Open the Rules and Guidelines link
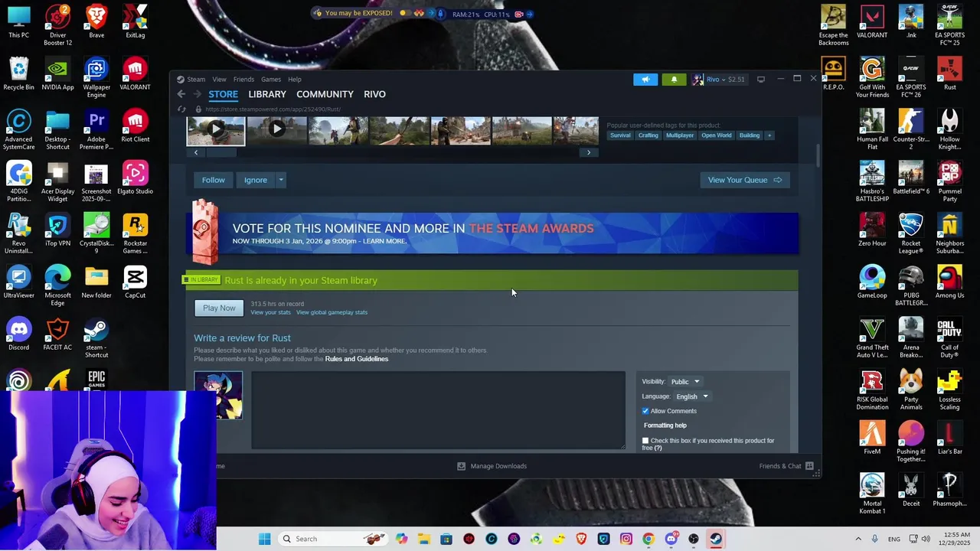980x551 pixels. [357, 359]
